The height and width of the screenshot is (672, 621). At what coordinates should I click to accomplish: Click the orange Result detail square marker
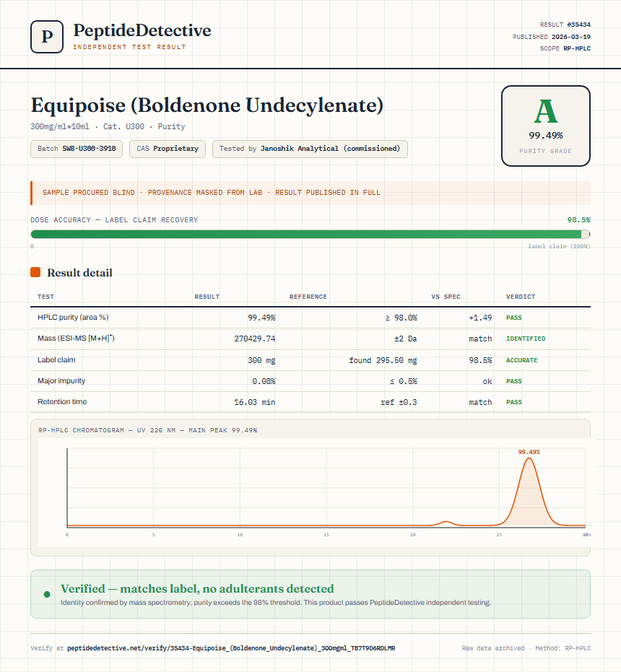pyautogui.click(x=35, y=272)
